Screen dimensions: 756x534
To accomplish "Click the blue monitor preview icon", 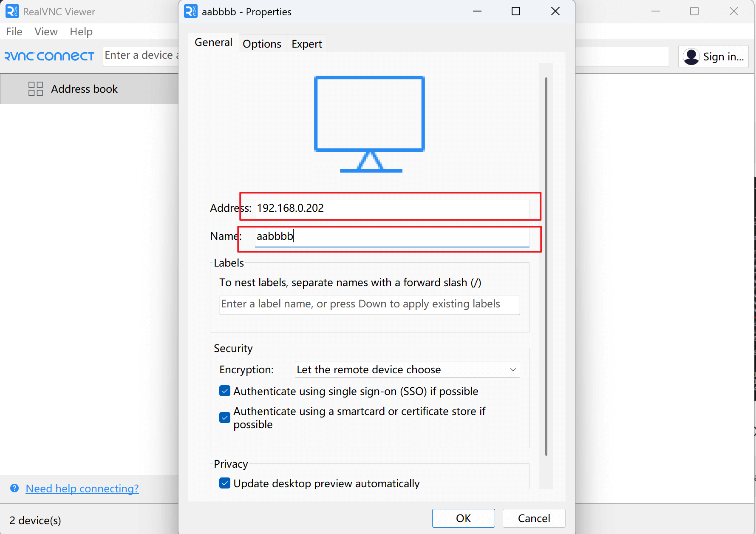I will (x=369, y=124).
